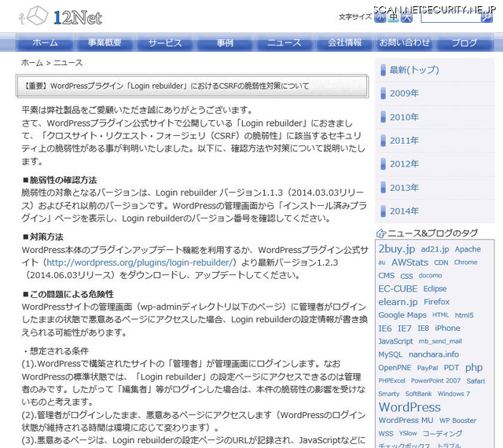Select the Windows 7 tag

[x=453, y=394]
